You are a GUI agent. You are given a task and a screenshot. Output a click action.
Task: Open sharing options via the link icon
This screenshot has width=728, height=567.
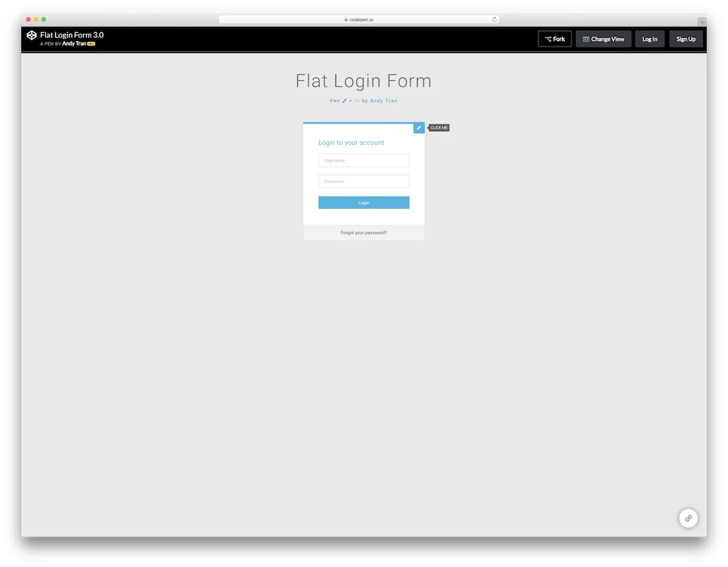pos(688,518)
